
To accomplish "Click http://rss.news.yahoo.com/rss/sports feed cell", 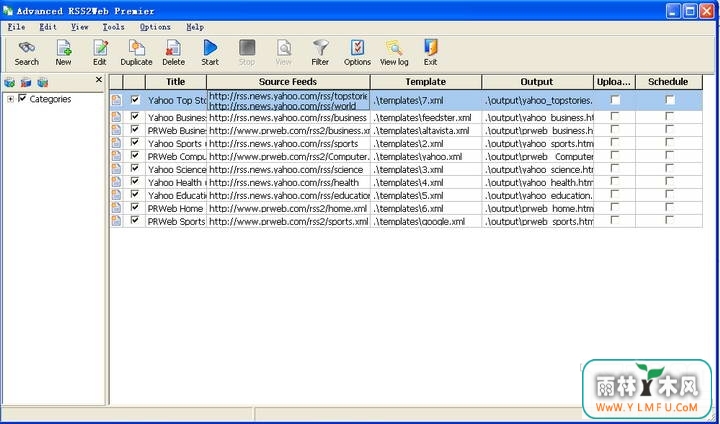I will (x=288, y=143).
